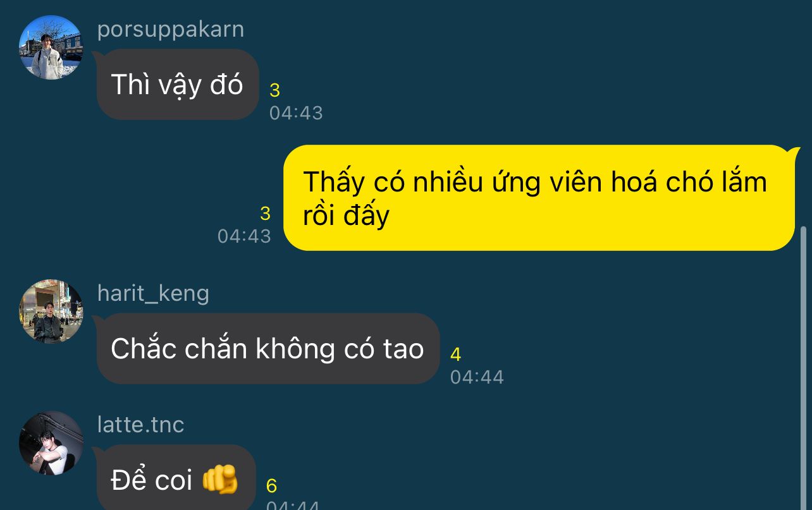Viewport: 812px width, 510px height.
Task: Click the read count 3 beside "Thì vậy đó"
Action: pyautogui.click(x=274, y=91)
